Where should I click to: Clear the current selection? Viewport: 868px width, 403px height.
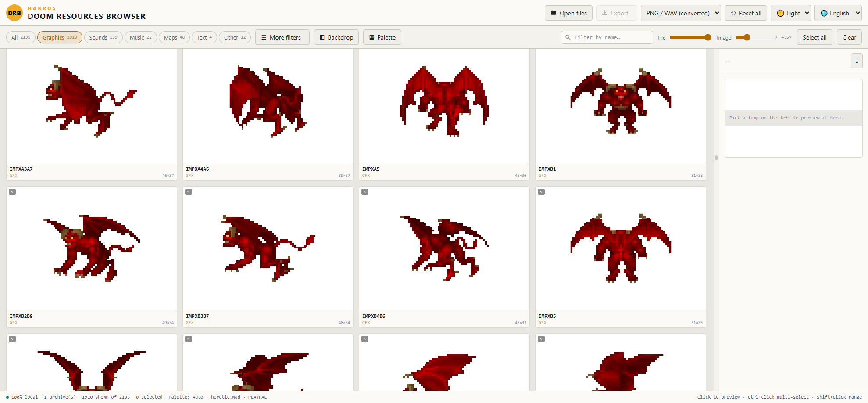click(x=849, y=37)
